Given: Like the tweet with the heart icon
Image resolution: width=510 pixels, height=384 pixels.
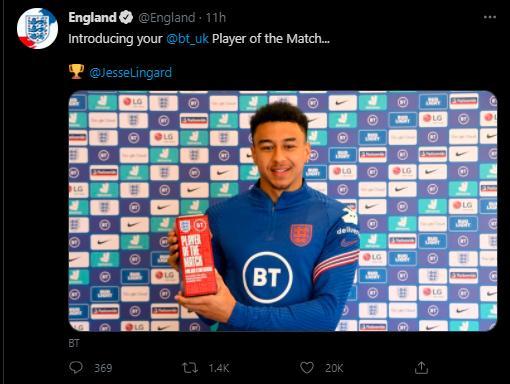Looking at the screenshot, I should point(307,368).
